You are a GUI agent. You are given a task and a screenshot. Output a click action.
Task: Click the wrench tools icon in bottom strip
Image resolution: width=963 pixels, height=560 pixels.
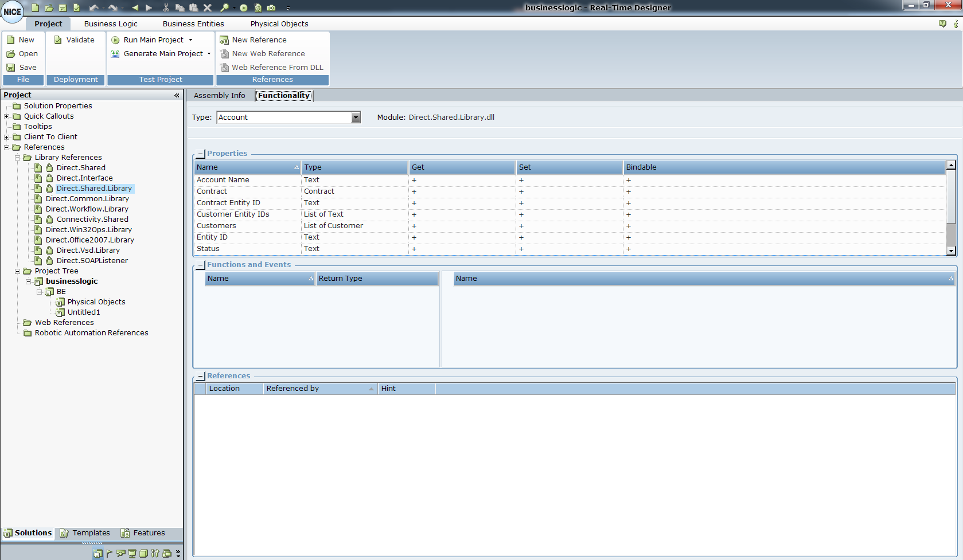(155, 553)
